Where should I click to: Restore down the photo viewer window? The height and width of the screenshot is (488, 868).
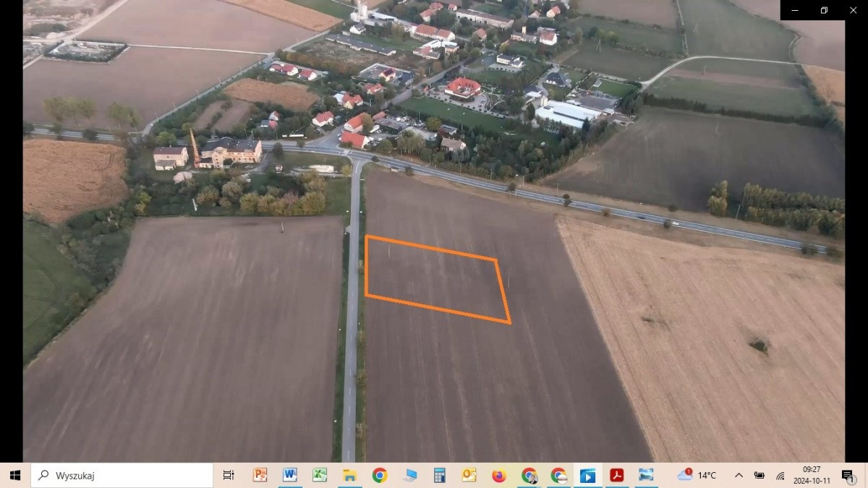tap(824, 10)
